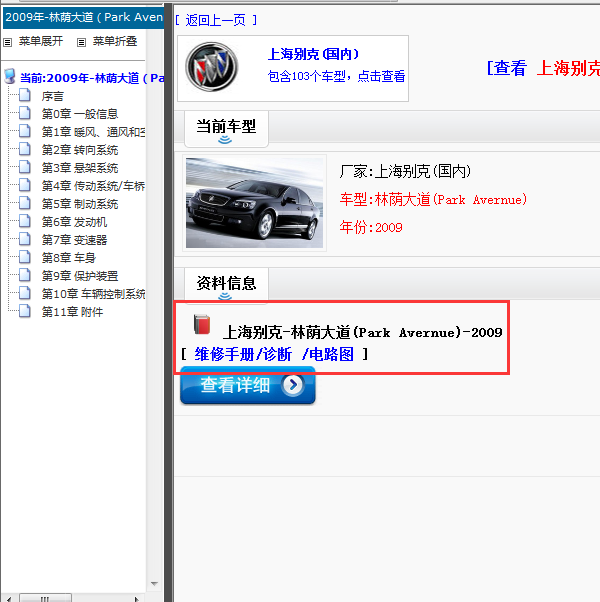600x602 pixels.
Task: Click the computer icon beside 当前:2009年-林荫大道
Action: pos(10,77)
